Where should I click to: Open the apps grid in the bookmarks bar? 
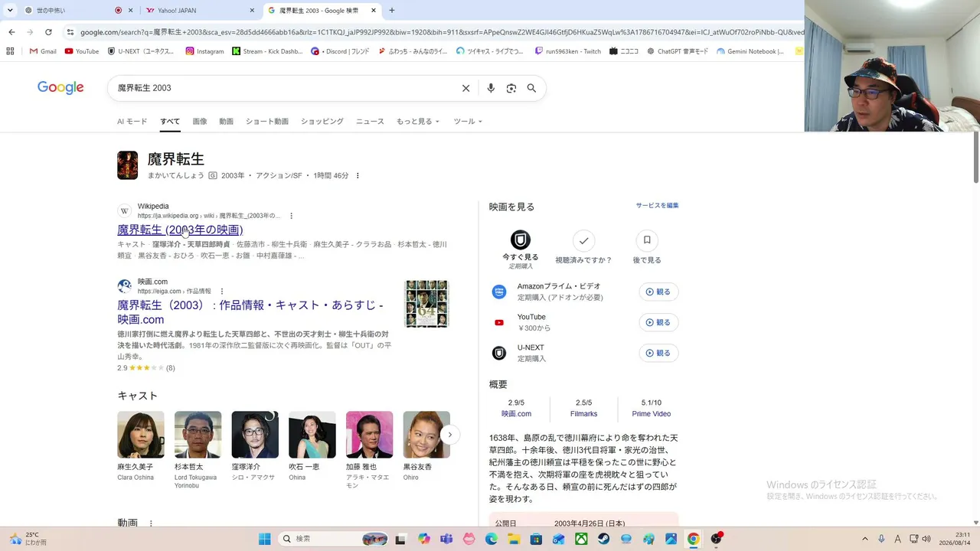point(10,51)
